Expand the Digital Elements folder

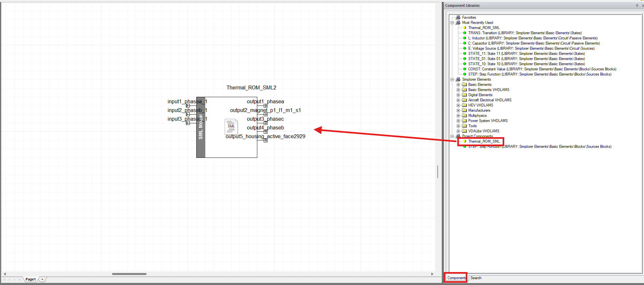(458, 95)
